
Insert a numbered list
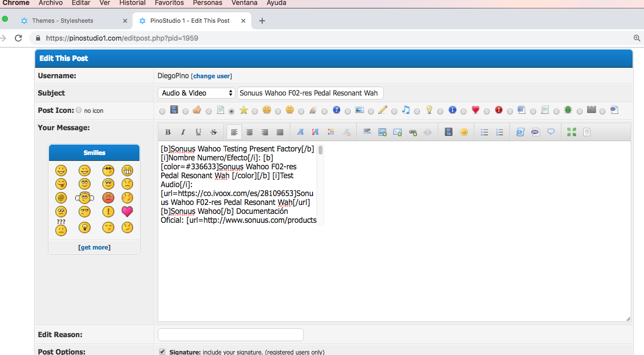[x=500, y=132]
